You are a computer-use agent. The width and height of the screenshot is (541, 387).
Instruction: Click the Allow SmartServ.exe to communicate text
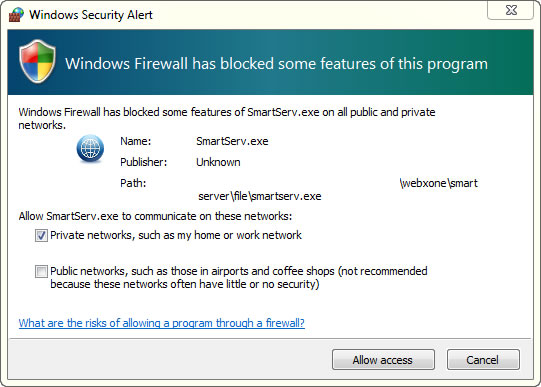155,216
